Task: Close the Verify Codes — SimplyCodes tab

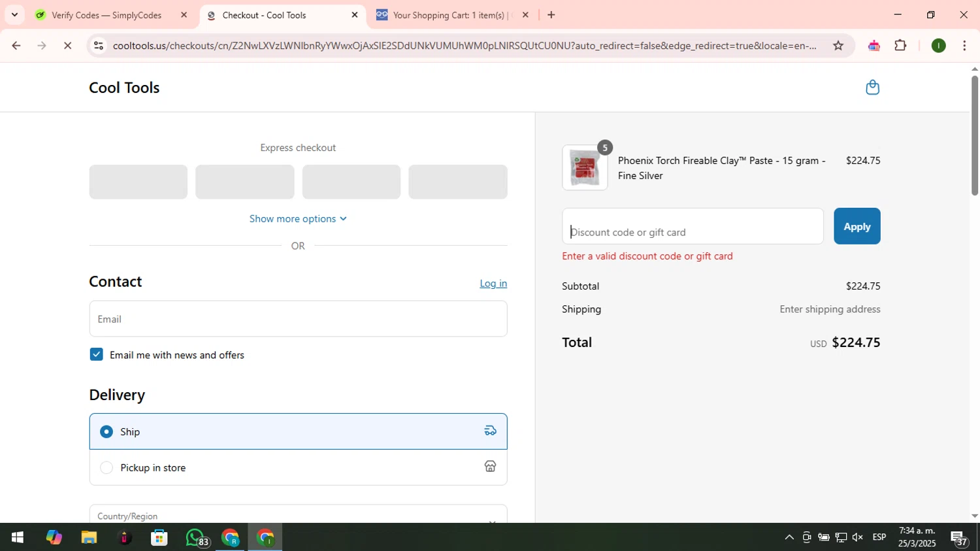Action: click(184, 14)
